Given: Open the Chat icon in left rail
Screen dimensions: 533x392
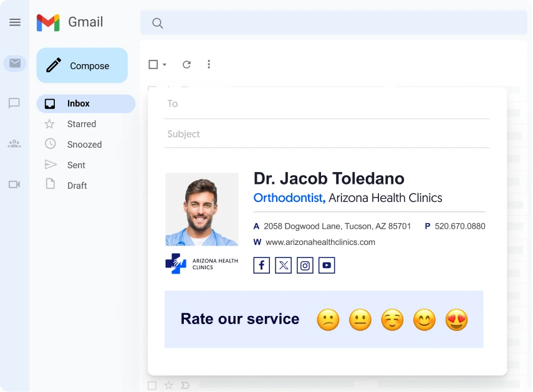Looking at the screenshot, I should click(14, 103).
